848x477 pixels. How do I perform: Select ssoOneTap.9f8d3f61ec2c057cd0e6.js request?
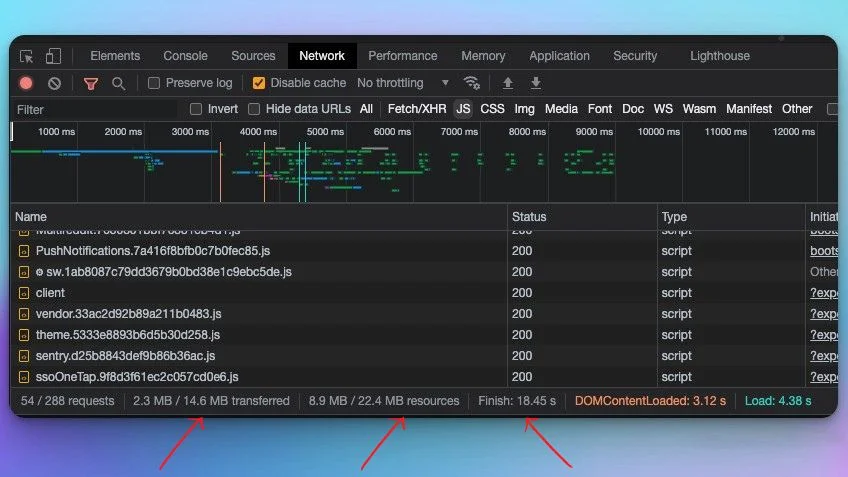point(137,377)
